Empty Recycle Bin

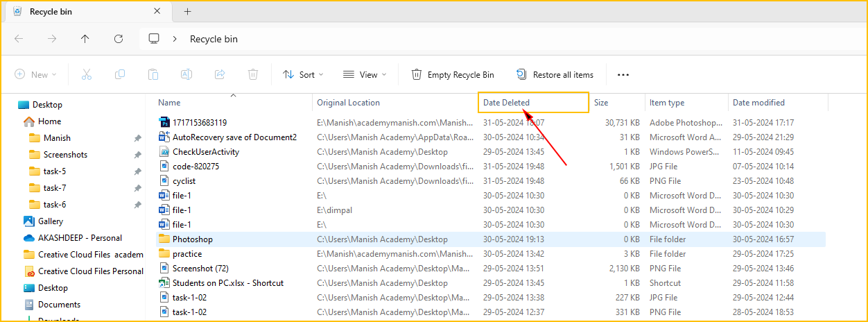pos(453,74)
